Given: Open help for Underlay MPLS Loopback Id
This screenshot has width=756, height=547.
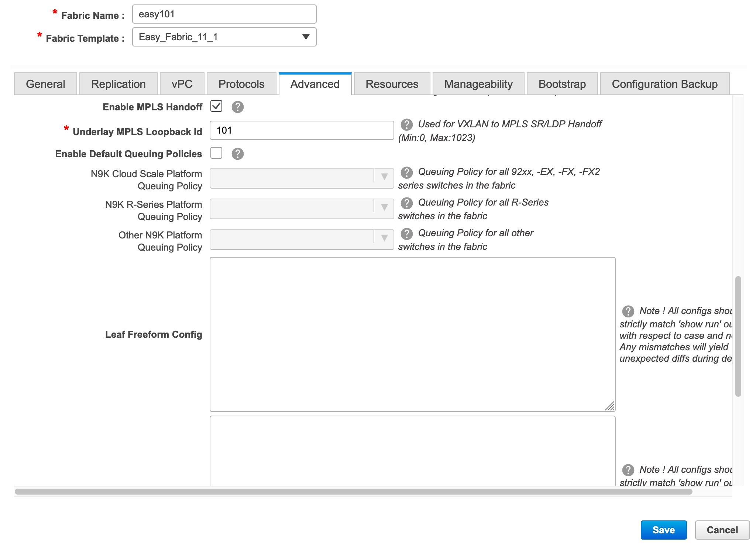Looking at the screenshot, I should (407, 124).
